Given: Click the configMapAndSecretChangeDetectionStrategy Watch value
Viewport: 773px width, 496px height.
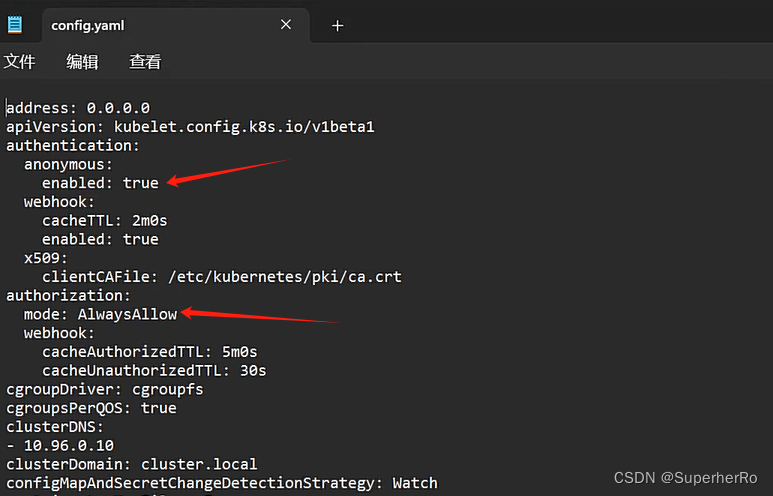Looking at the screenshot, I should 415,483.
